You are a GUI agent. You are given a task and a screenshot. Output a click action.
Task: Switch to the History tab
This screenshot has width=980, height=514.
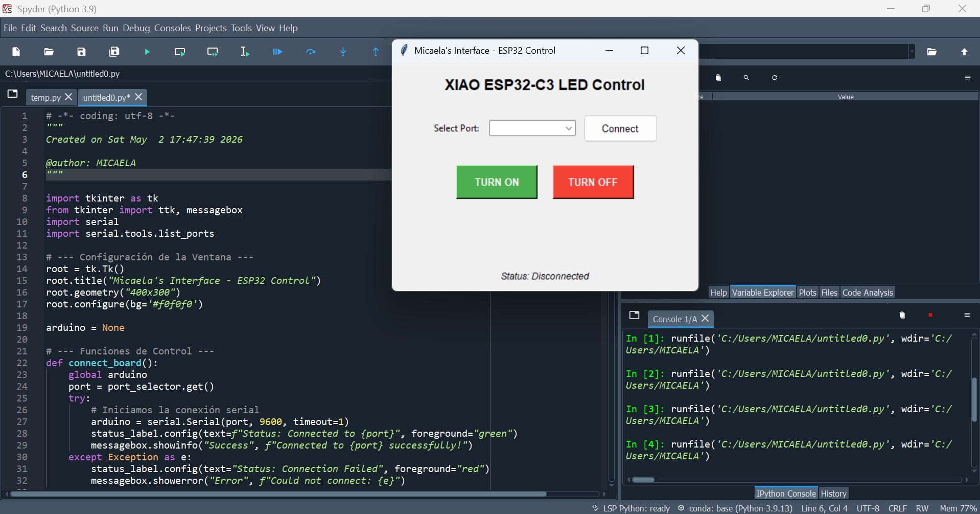click(834, 494)
